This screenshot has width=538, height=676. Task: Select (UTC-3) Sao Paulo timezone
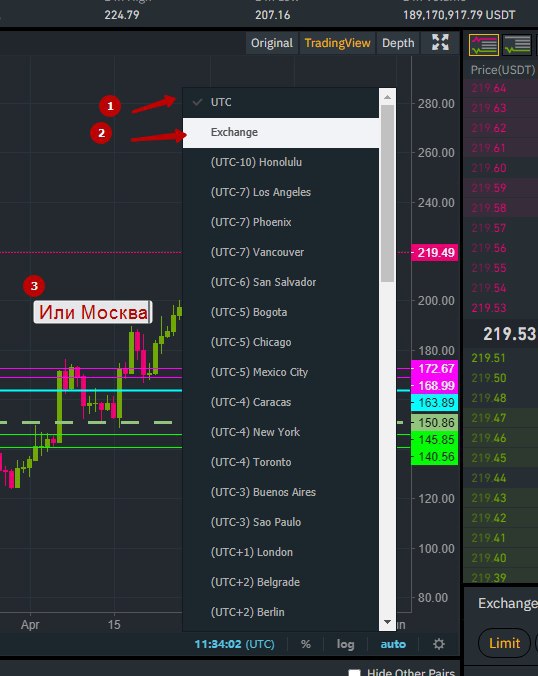click(x=281, y=522)
